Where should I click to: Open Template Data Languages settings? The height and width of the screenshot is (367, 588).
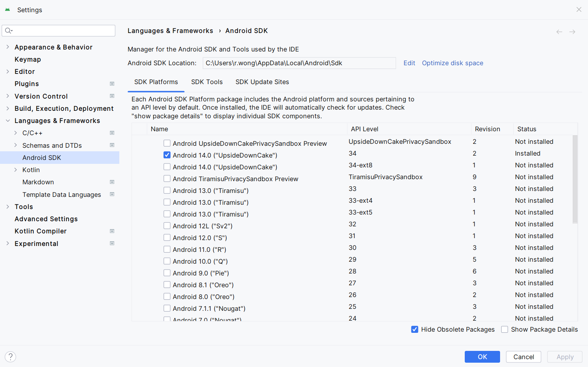tap(62, 195)
